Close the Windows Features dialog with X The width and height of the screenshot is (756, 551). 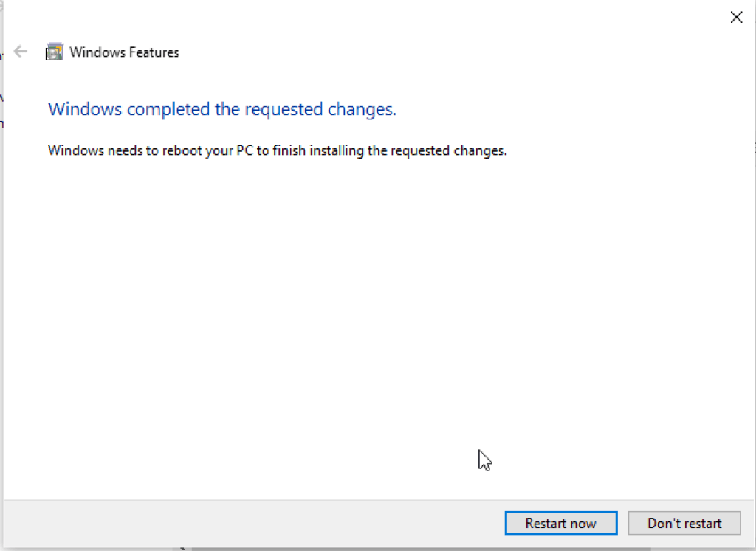pos(736,17)
